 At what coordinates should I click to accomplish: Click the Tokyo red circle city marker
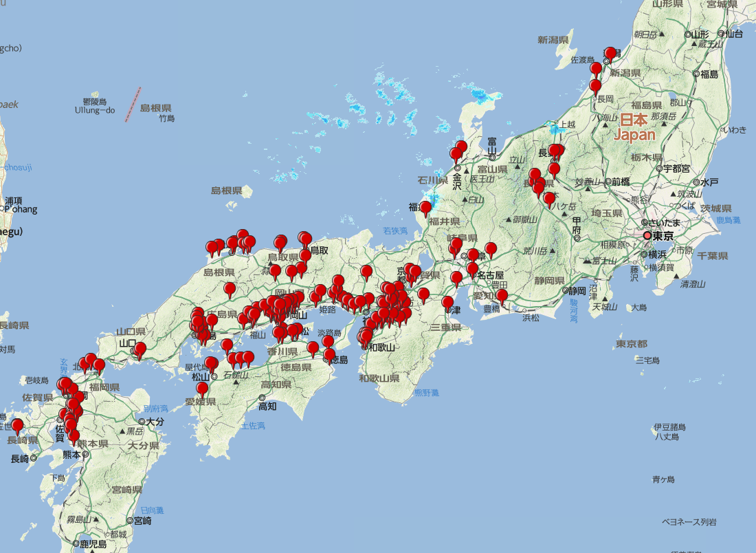point(647,236)
